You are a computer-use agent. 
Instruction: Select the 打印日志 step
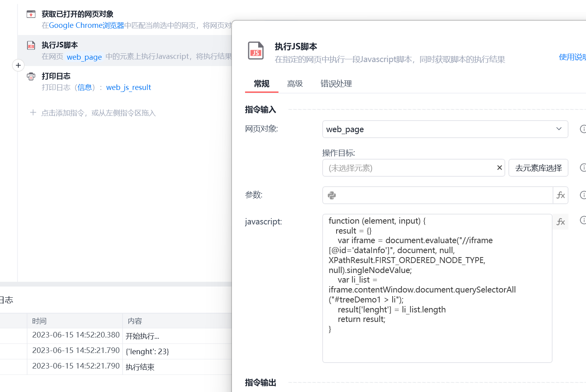(x=125, y=82)
